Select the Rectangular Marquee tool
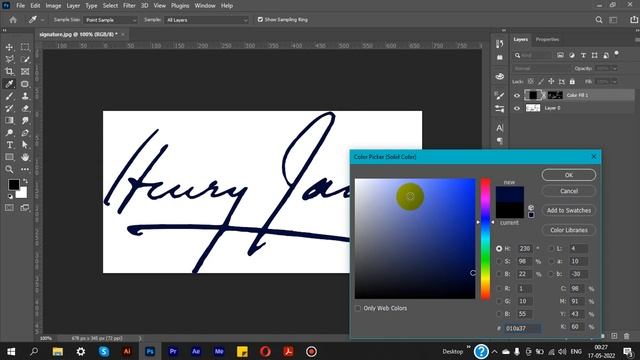This screenshot has width=640, height=360. pyautogui.click(x=25, y=47)
